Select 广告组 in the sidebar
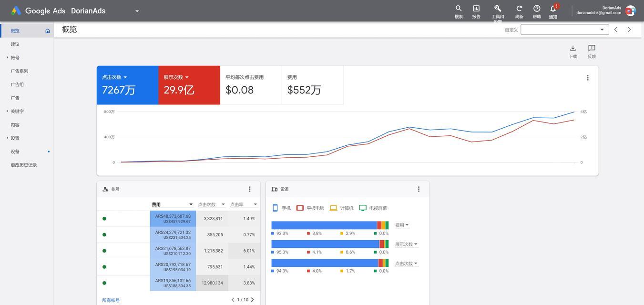This screenshot has width=644, height=305. [17, 84]
